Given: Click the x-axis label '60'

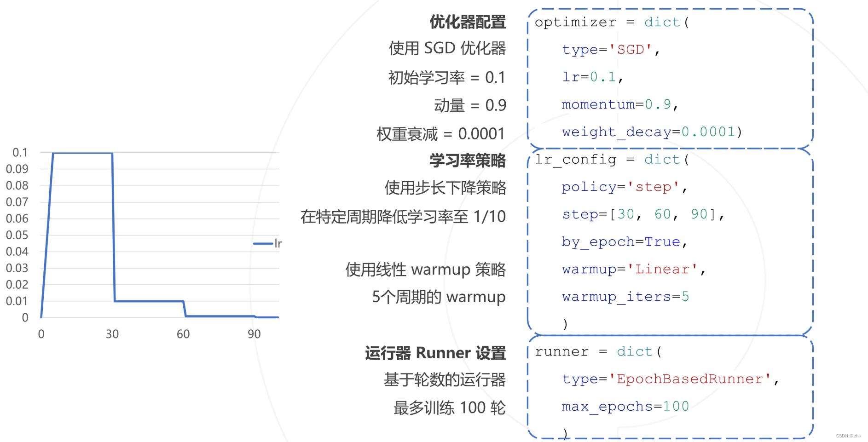Looking at the screenshot, I should coord(183,334).
